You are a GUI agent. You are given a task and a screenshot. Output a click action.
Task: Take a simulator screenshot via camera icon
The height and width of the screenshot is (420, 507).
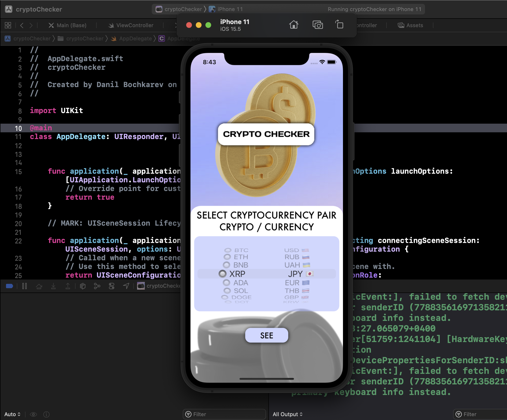(x=317, y=25)
